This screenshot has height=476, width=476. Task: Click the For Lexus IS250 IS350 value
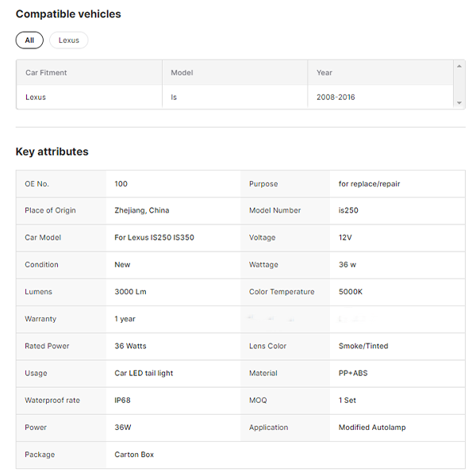(x=154, y=238)
